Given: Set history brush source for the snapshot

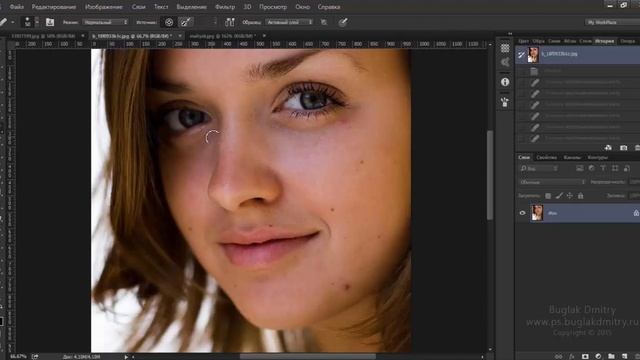Looking at the screenshot, I should [x=521, y=55].
